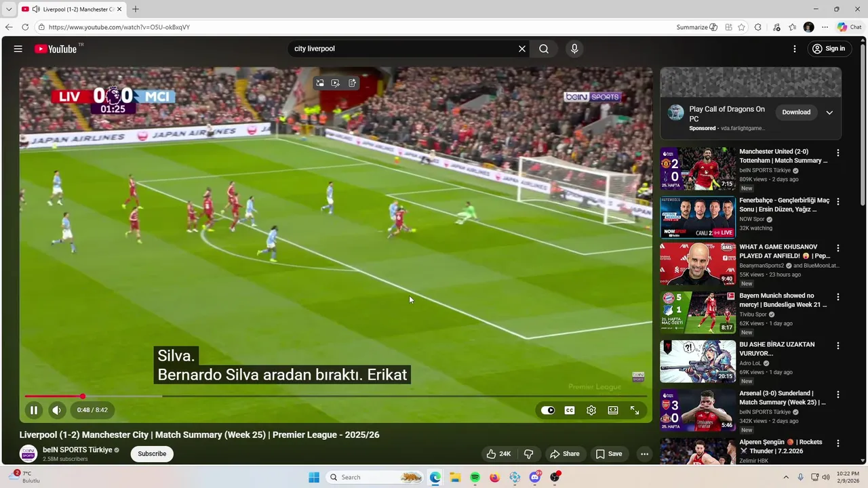Save the video to a playlist
868x488 pixels.
point(608,454)
